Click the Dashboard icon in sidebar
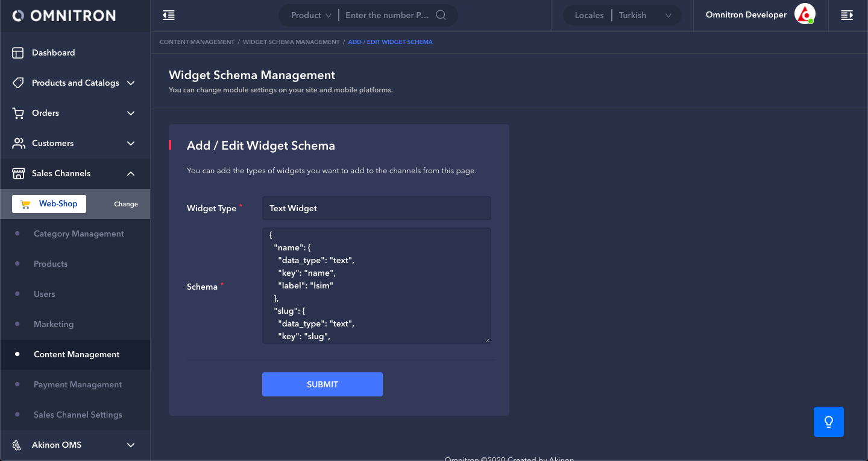 (18, 52)
